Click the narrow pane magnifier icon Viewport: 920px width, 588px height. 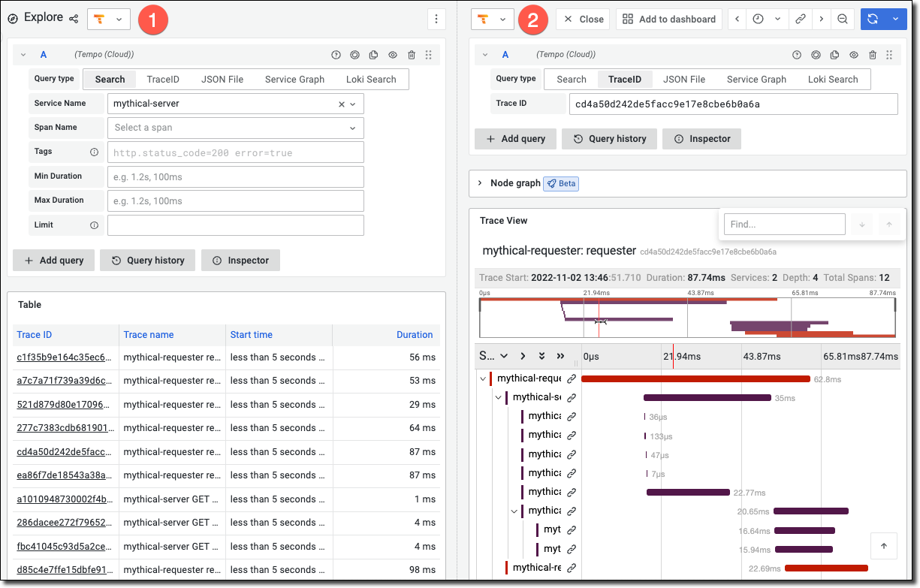click(x=844, y=19)
